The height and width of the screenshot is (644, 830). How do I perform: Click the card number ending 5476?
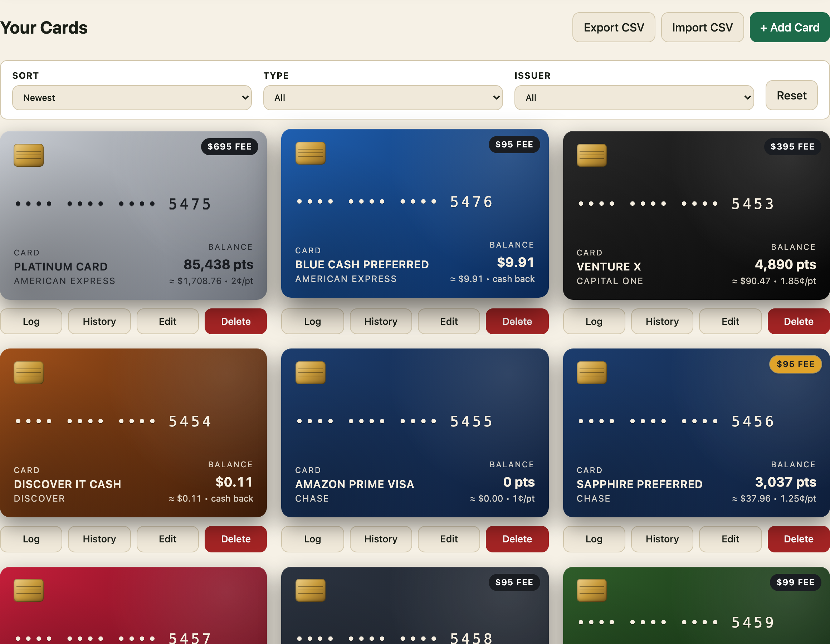tap(395, 201)
